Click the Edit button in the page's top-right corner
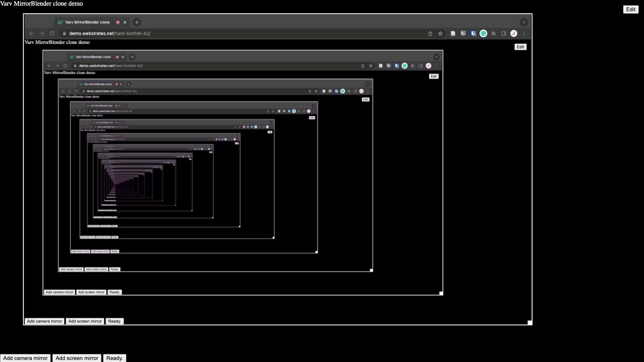644x362 pixels. (630, 10)
